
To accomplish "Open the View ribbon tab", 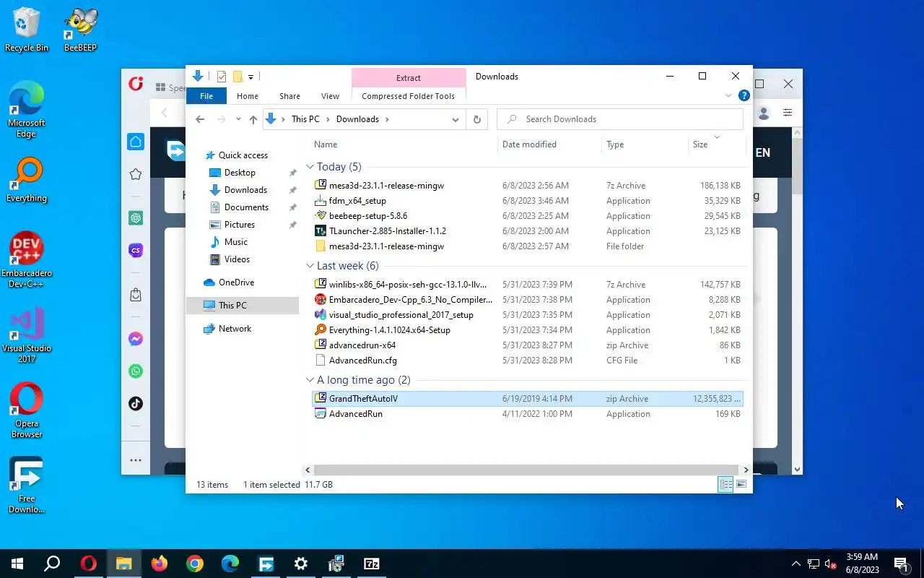I will click(330, 96).
